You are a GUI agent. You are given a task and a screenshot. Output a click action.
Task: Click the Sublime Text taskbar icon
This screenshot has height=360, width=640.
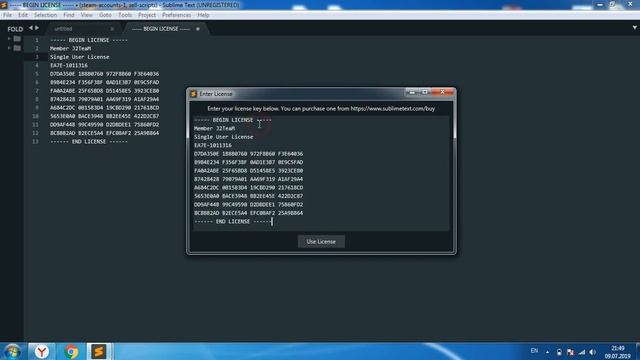pyautogui.click(x=98, y=351)
